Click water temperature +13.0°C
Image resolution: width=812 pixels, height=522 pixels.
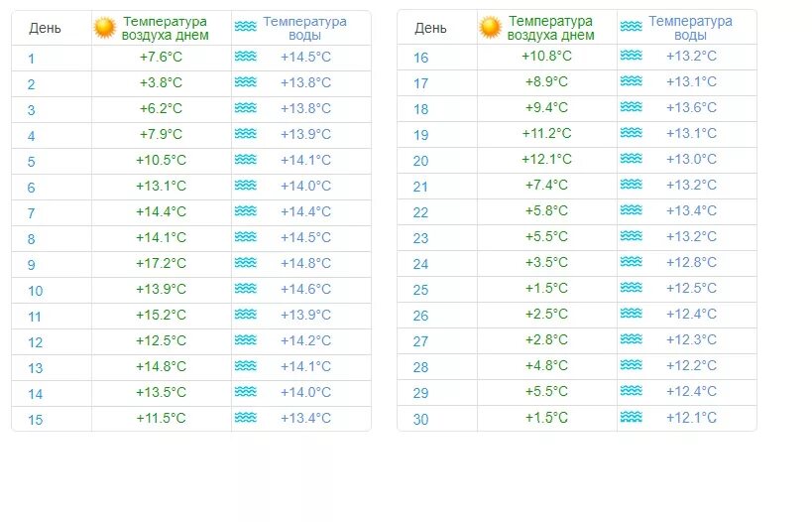point(692,159)
